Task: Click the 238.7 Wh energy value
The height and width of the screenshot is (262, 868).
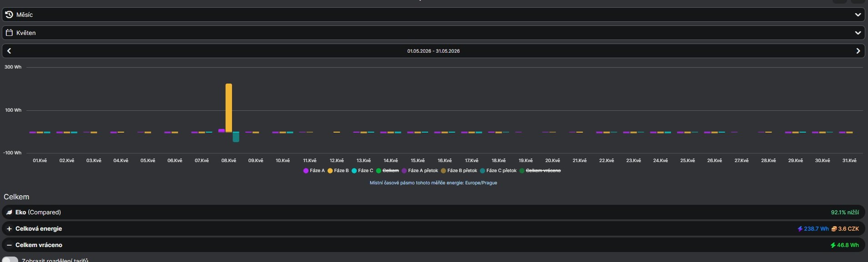Action: pyautogui.click(x=816, y=229)
